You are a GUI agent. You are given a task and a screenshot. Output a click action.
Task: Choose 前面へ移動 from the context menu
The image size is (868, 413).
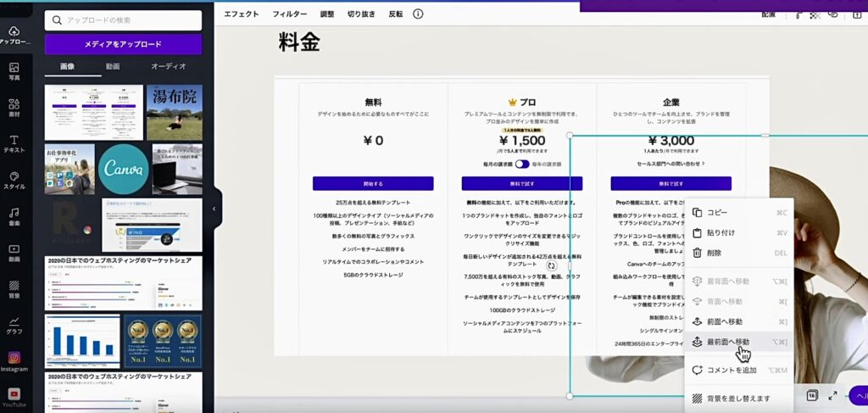pyautogui.click(x=739, y=321)
